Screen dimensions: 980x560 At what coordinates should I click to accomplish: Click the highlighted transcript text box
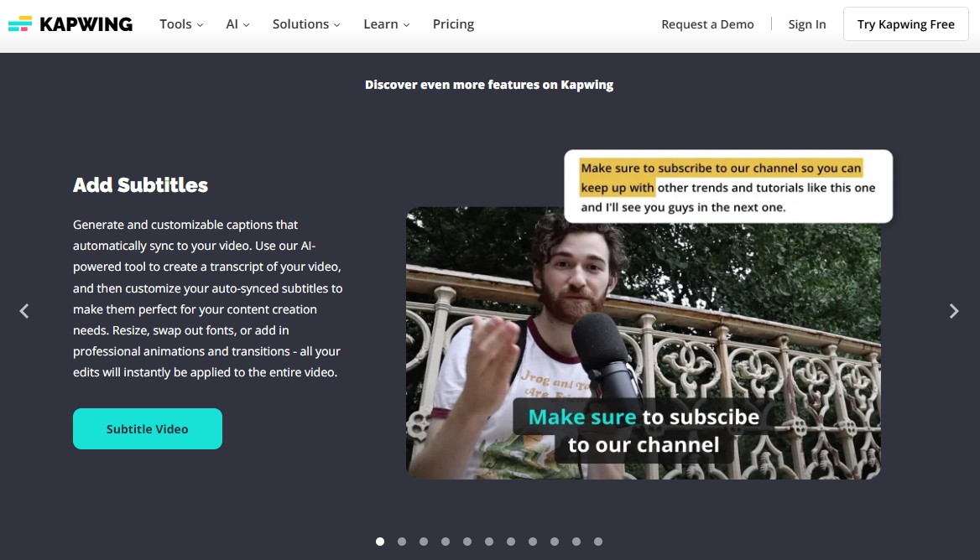coord(728,187)
